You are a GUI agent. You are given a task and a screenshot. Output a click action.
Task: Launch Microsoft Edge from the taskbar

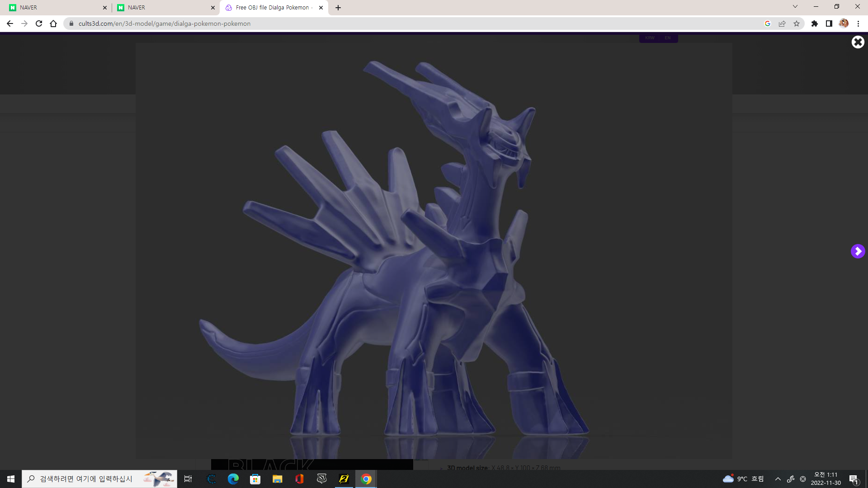click(x=233, y=479)
